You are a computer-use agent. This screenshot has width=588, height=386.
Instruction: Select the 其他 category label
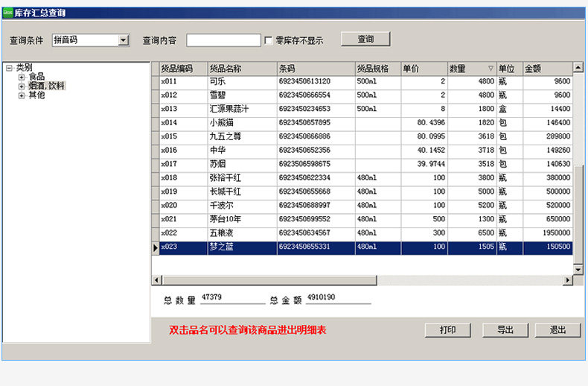coord(36,95)
